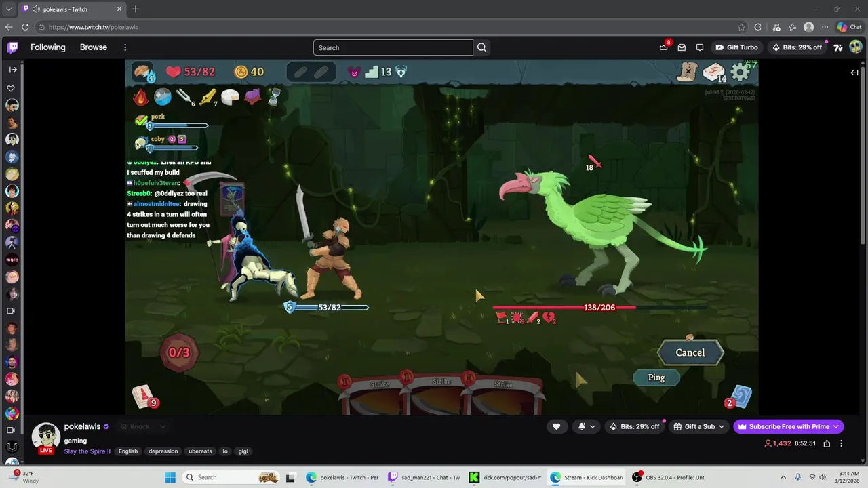The image size is (868, 488).
Task: Switch to sad_man221 Chat taskbar window
Action: click(424, 477)
